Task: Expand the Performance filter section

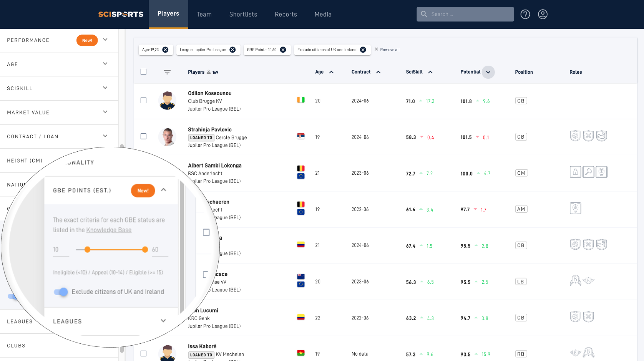Action: click(x=105, y=40)
